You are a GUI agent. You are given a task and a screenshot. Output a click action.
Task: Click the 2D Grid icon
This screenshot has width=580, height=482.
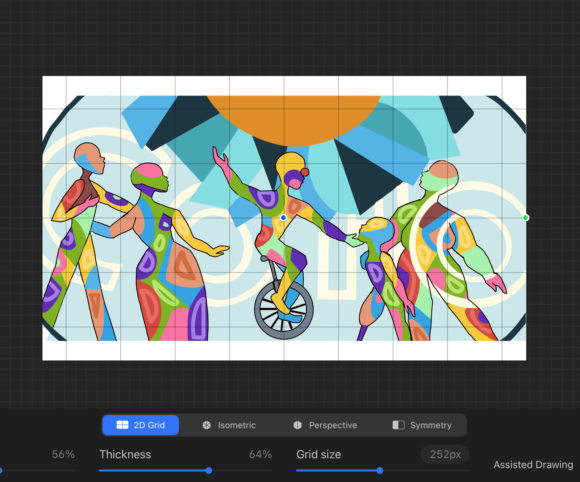coord(122,425)
